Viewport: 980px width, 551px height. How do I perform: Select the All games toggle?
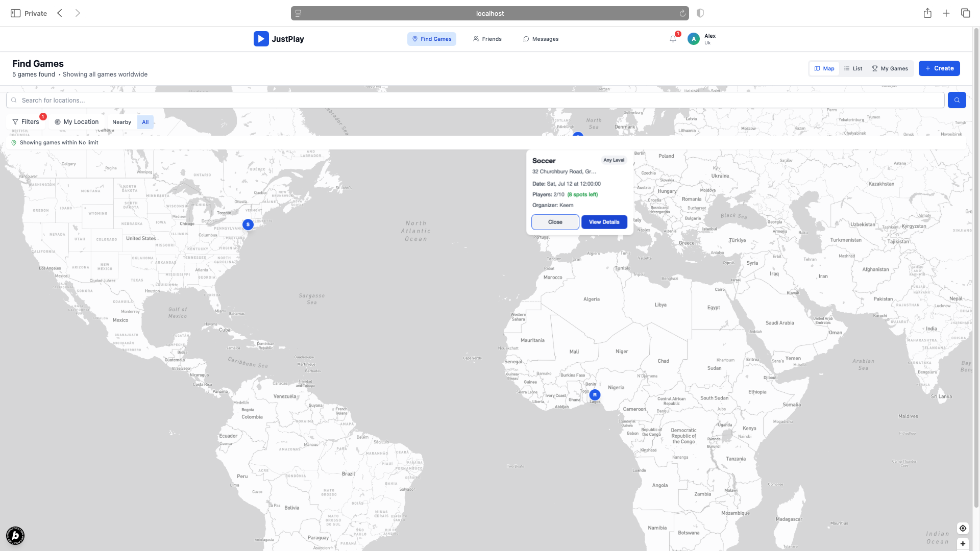145,122
